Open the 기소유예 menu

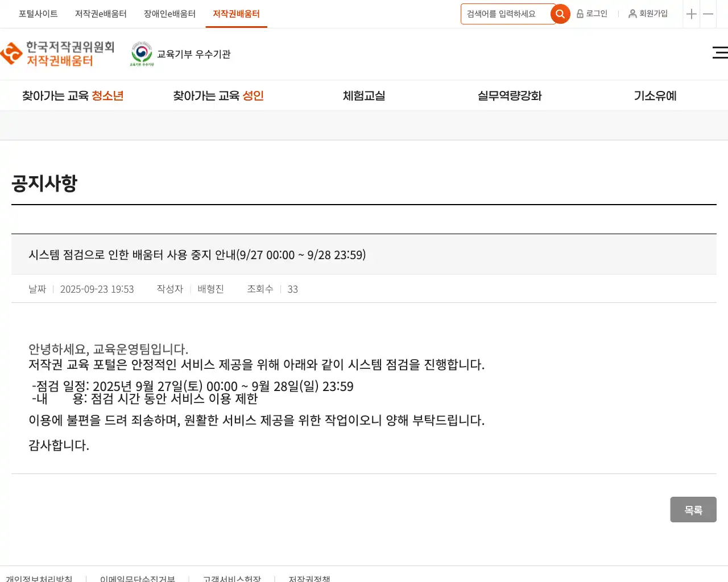(x=655, y=96)
